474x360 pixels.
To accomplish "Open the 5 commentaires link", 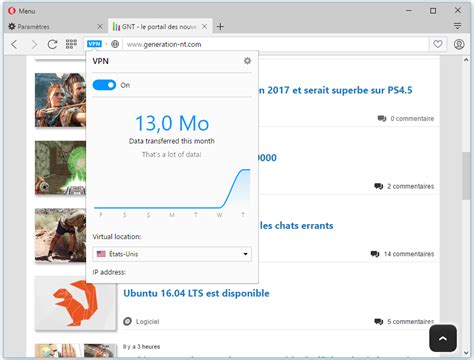I will click(x=410, y=322).
